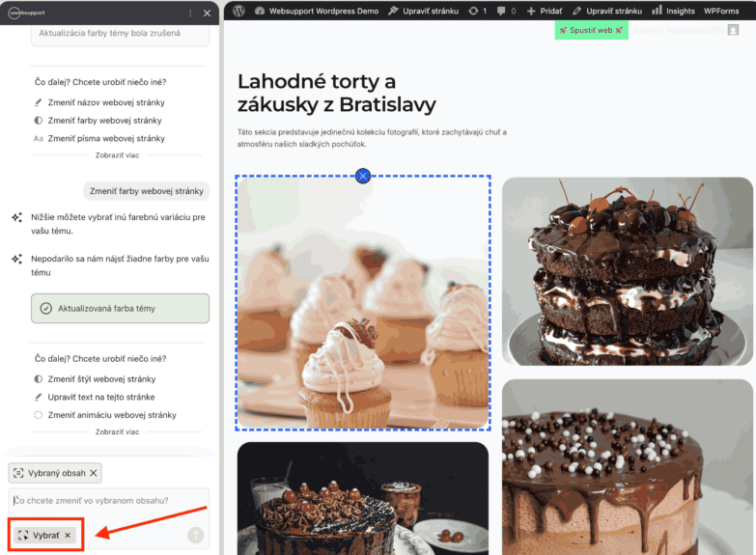Screen dimensions: 756x555
Task: Open the '+ Pridať' admin menu
Action: pos(545,11)
